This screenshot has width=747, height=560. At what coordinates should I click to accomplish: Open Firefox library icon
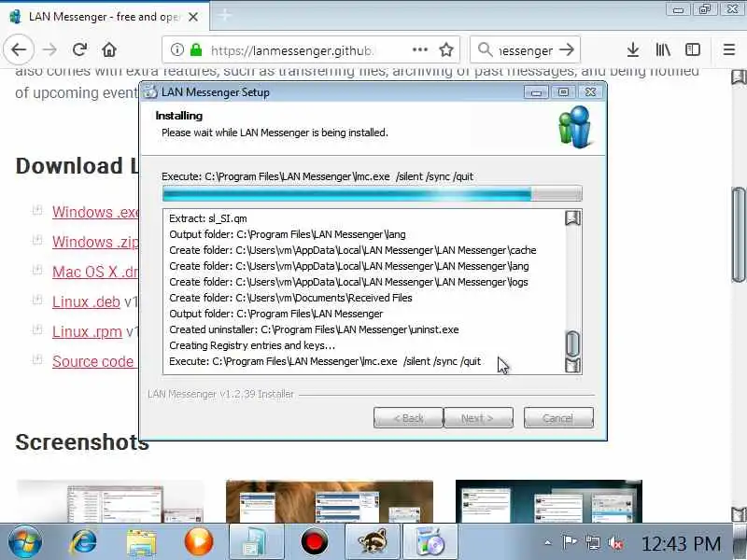pos(663,49)
